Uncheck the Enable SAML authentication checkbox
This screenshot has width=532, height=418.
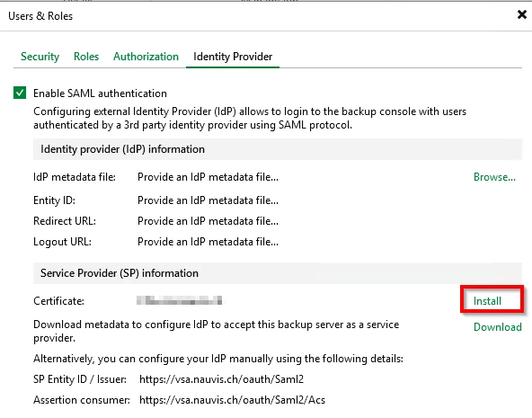point(20,93)
